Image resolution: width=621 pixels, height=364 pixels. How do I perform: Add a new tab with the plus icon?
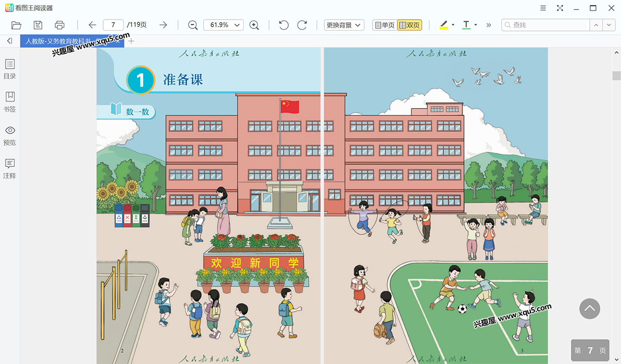click(131, 41)
